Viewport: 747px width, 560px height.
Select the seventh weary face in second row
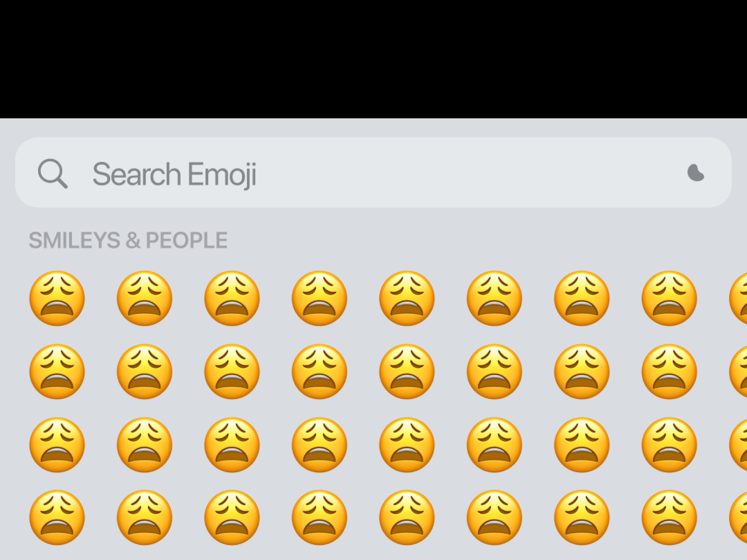pyautogui.click(x=582, y=372)
